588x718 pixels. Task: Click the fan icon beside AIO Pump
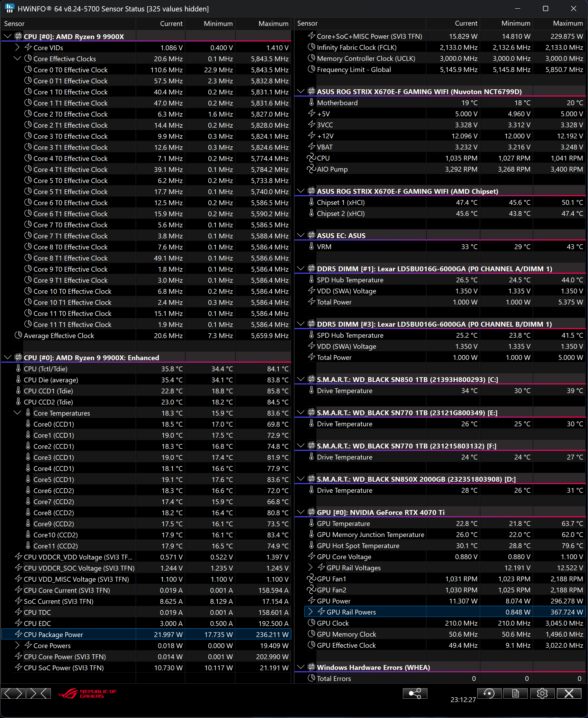point(311,169)
